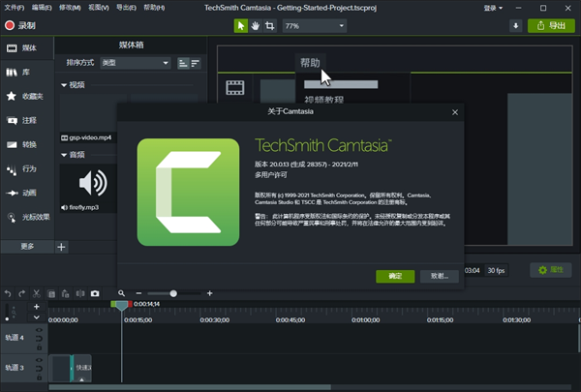Click the scissors cut icon above timeline
This screenshot has width=581, height=392.
(36, 293)
